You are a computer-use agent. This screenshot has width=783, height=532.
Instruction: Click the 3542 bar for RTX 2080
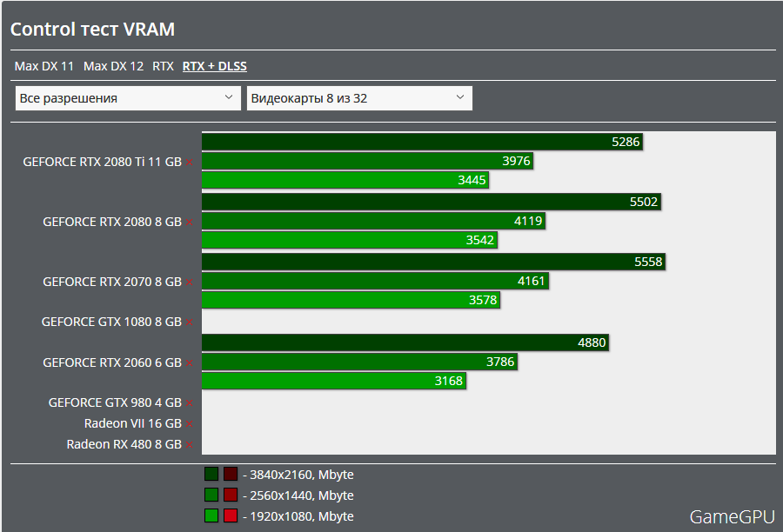click(x=350, y=240)
